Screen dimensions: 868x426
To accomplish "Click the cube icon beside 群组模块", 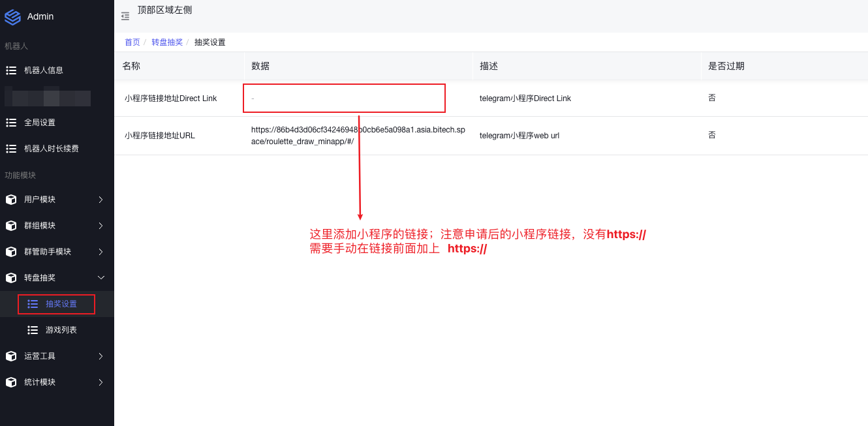I will 11,226.
